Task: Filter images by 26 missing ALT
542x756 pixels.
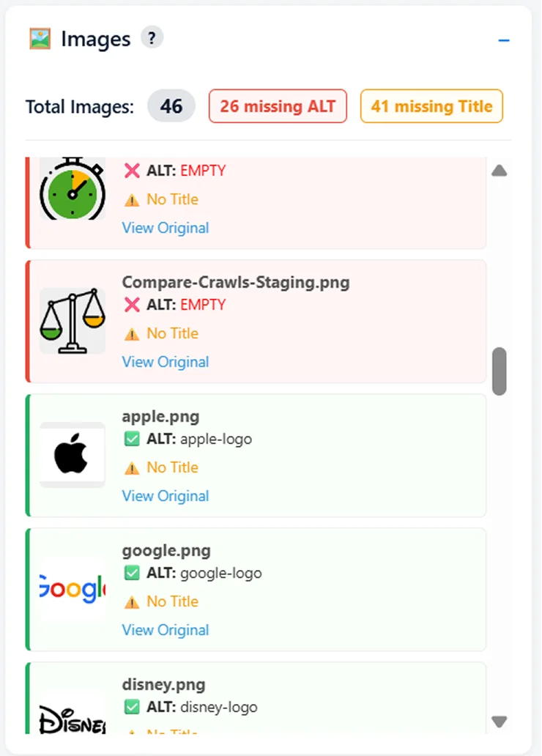Action: [x=277, y=105]
